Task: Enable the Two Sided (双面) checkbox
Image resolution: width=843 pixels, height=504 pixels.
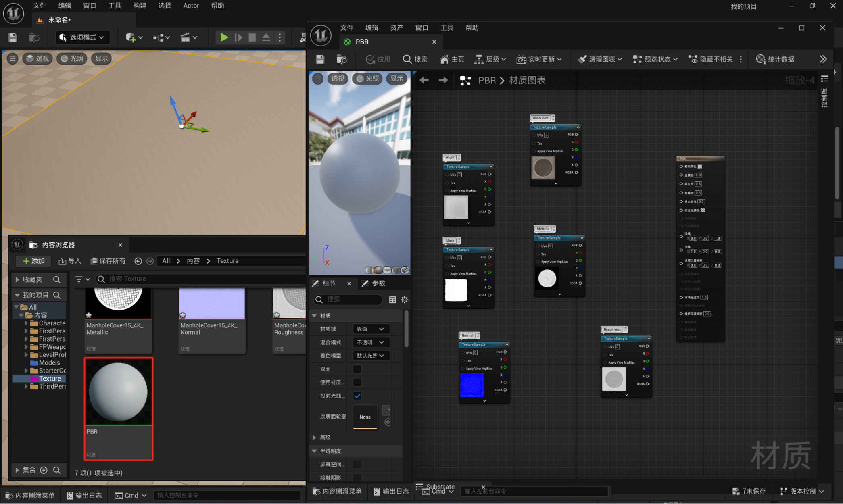Action: point(357,369)
